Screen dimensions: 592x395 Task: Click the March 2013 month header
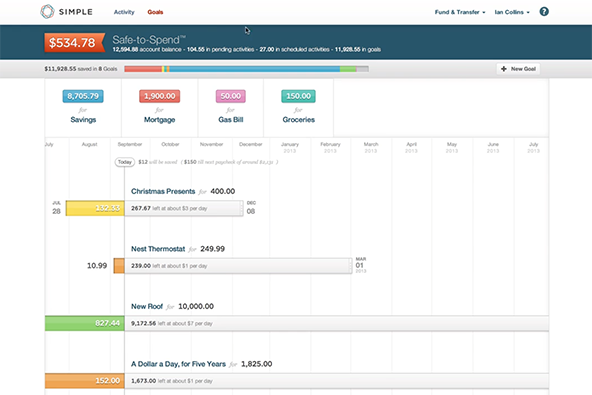coord(371,147)
